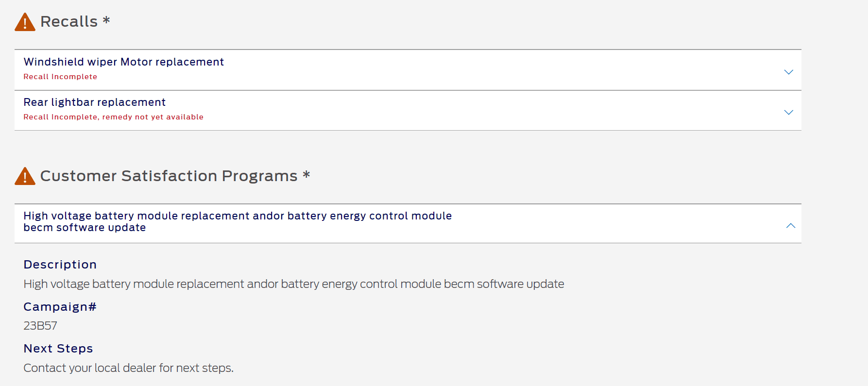The image size is (868, 386).
Task: Click the Recalls warning triangle icon
Action: coord(25,22)
